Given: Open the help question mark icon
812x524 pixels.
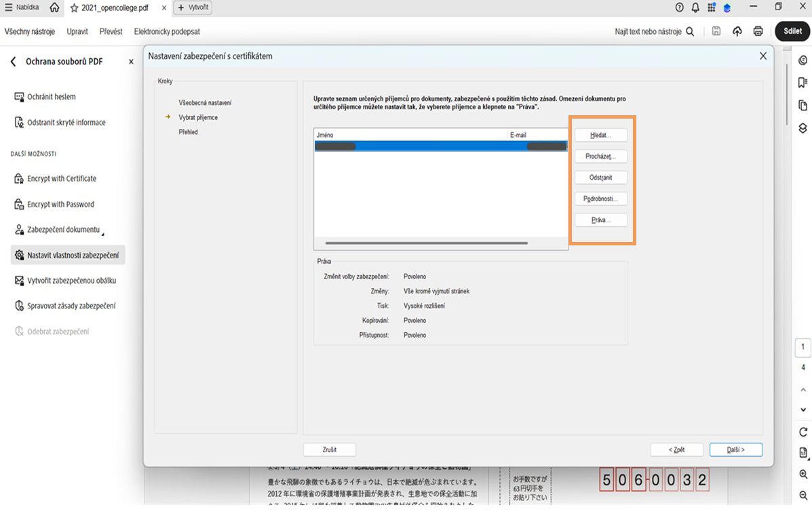Looking at the screenshot, I should pyautogui.click(x=680, y=7).
